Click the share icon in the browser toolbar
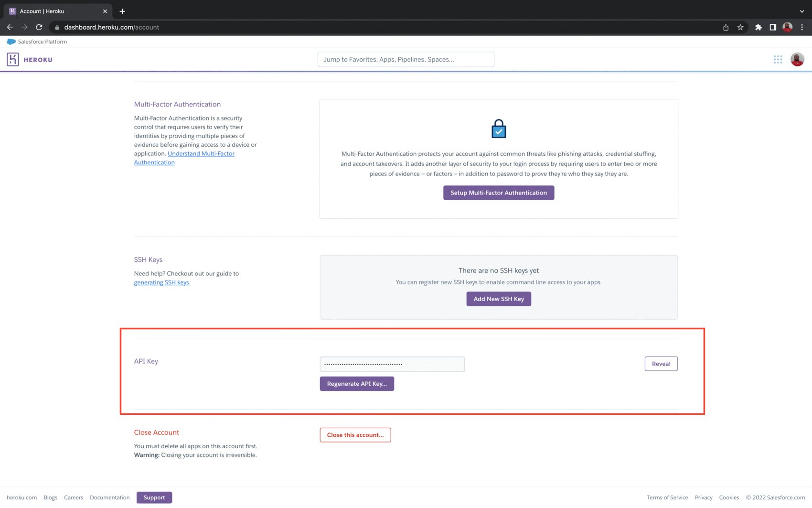 [x=726, y=27]
